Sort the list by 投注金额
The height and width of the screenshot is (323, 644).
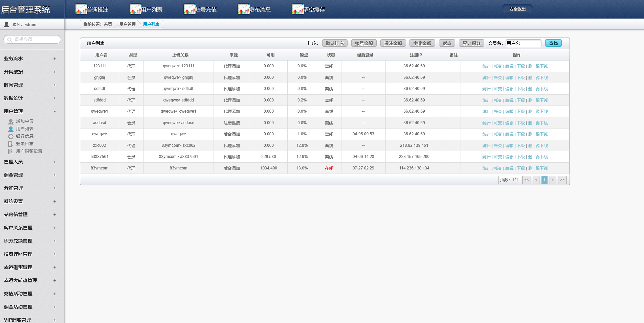coord(393,43)
